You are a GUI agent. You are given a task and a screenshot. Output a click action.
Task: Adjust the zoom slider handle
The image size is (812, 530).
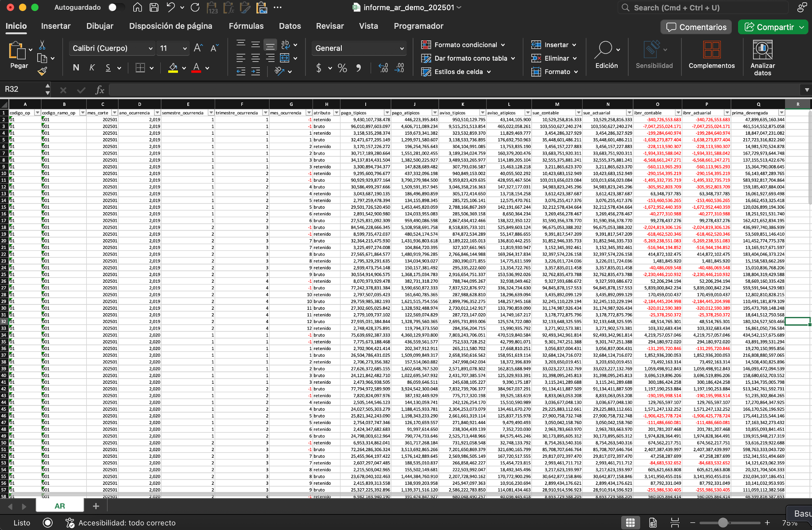(x=723, y=523)
